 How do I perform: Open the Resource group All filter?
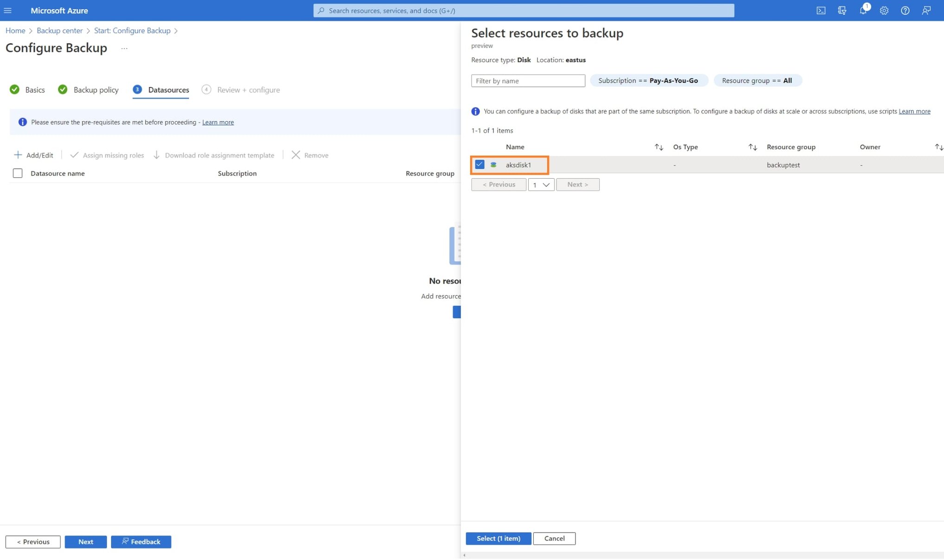tap(757, 81)
